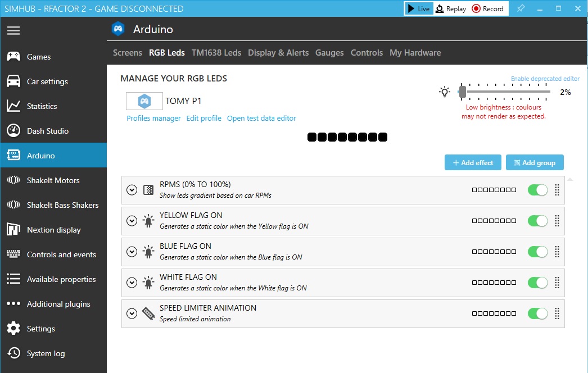This screenshot has width=588, height=373.
Task: Switch to the Screens tab
Action: point(128,52)
